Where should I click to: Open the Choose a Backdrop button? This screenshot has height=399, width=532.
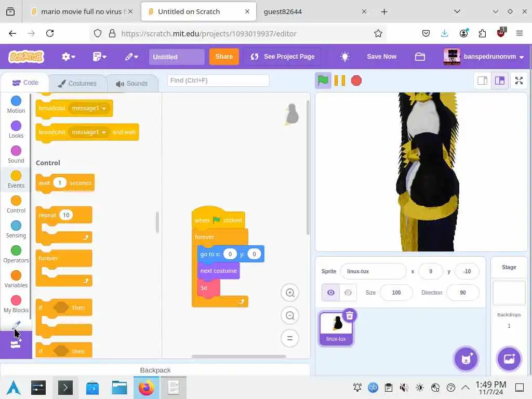tap(509, 359)
